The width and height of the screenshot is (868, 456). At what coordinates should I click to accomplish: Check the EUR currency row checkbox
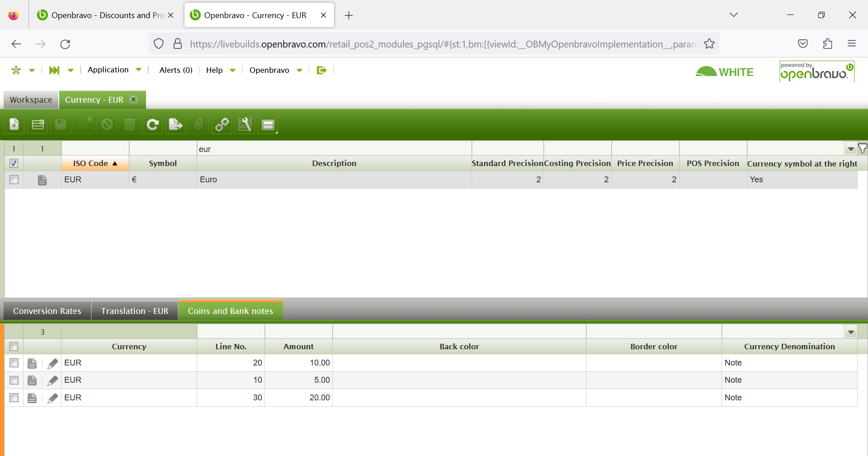coord(14,180)
